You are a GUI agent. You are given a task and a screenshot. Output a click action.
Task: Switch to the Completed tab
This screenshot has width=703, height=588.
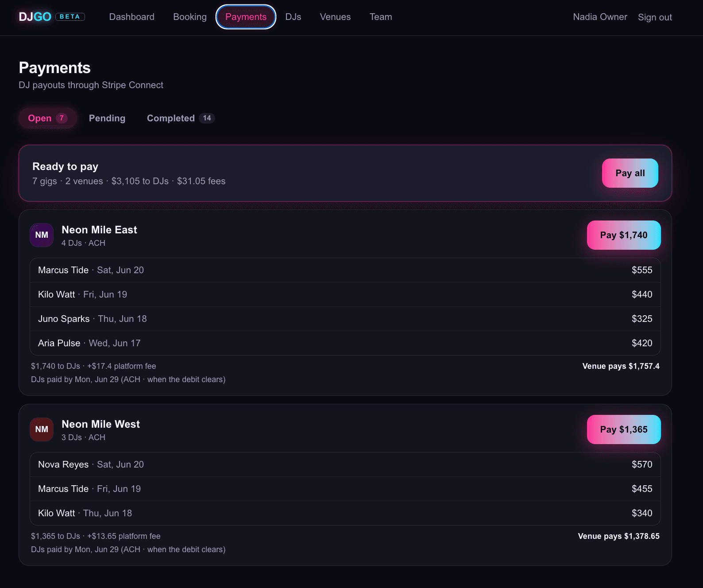point(181,118)
